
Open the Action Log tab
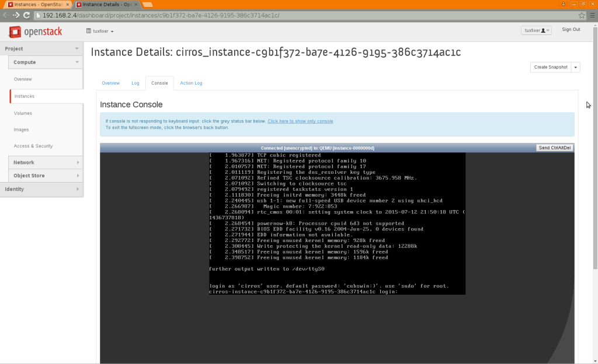click(191, 83)
